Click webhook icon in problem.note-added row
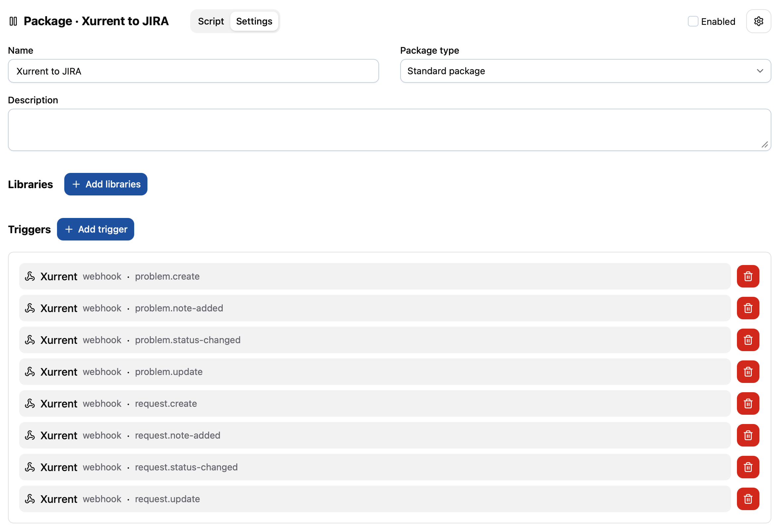The width and height of the screenshot is (778, 532). (30, 308)
